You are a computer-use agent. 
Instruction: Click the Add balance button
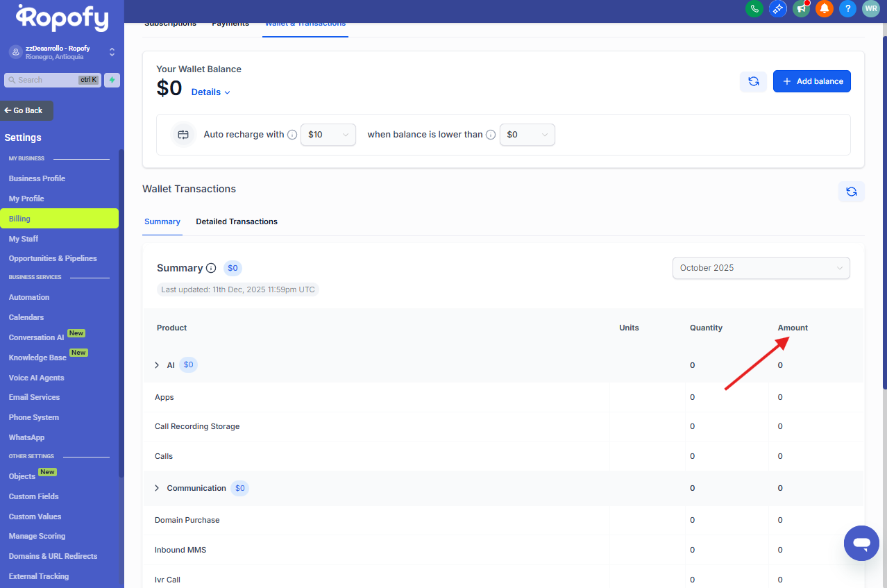tap(811, 81)
